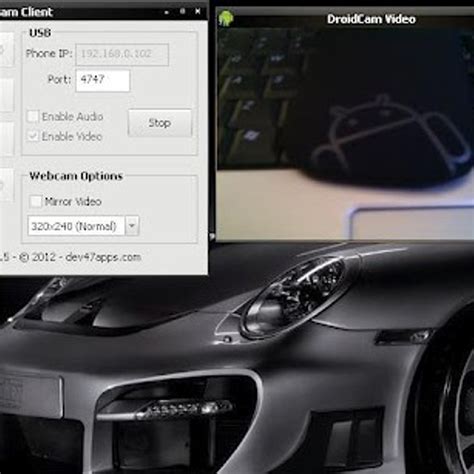Click the Port field showing 4747
474x474 pixels.
[103, 80]
